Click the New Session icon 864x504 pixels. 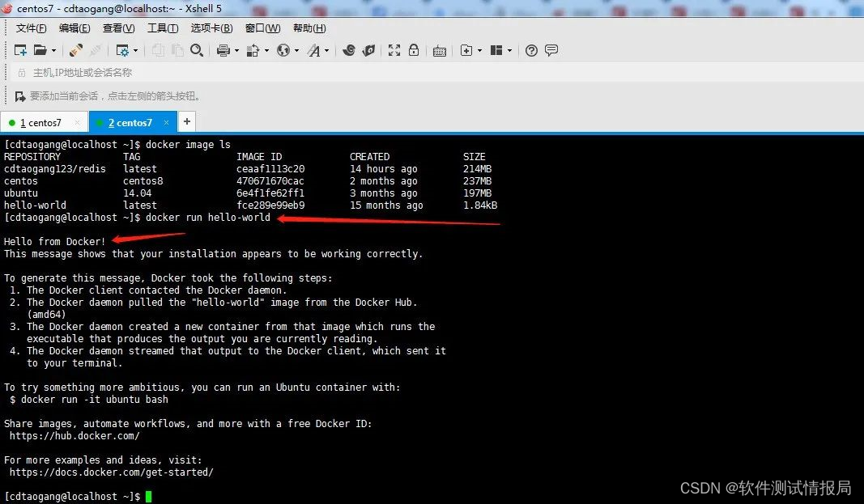click(20, 51)
